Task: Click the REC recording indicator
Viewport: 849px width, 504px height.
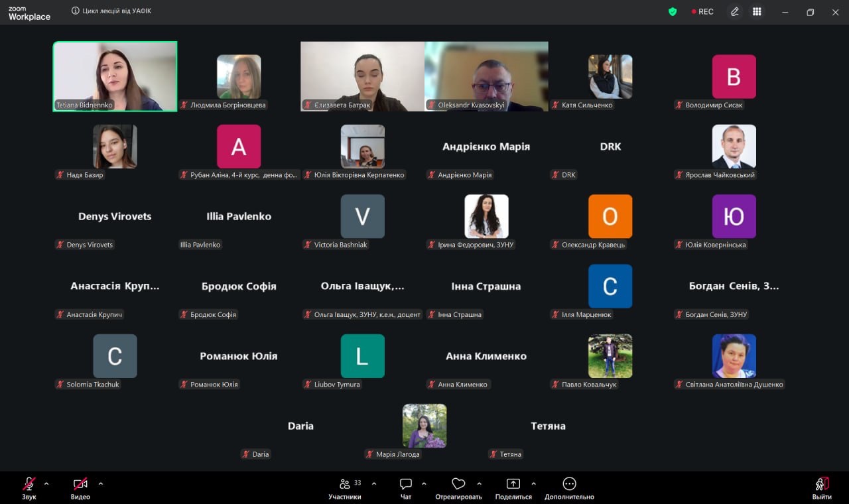Action: (x=702, y=12)
